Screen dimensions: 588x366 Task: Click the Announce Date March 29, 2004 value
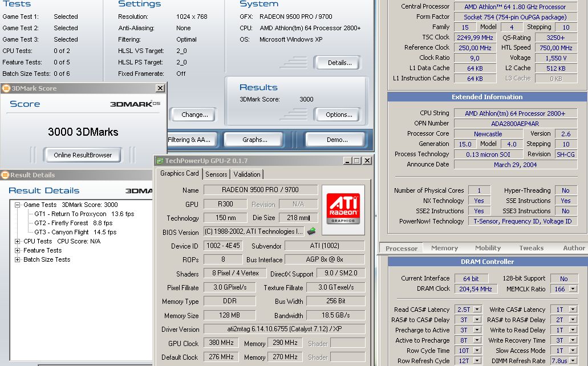tap(515, 165)
